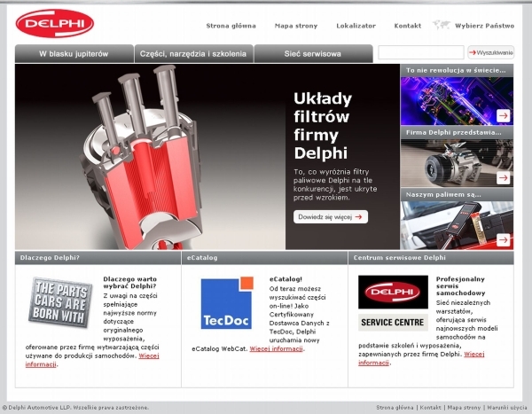Open Mapa strony in top navigation
This screenshot has width=532, height=414.
coord(296,26)
